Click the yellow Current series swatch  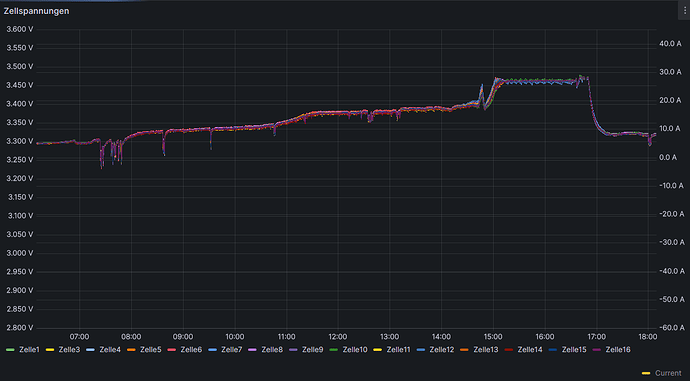coord(646,373)
